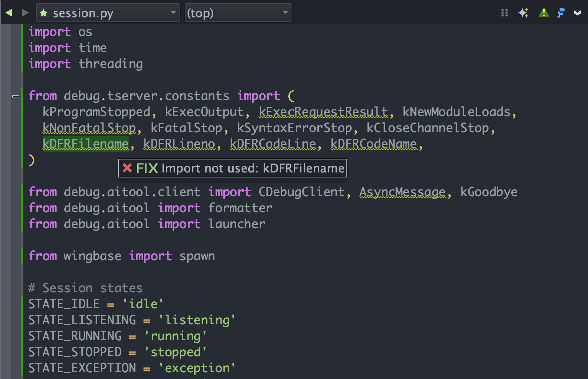Image resolution: width=588 pixels, height=379 pixels.
Task: Open the chevron-down options menu
Action: [x=577, y=13]
